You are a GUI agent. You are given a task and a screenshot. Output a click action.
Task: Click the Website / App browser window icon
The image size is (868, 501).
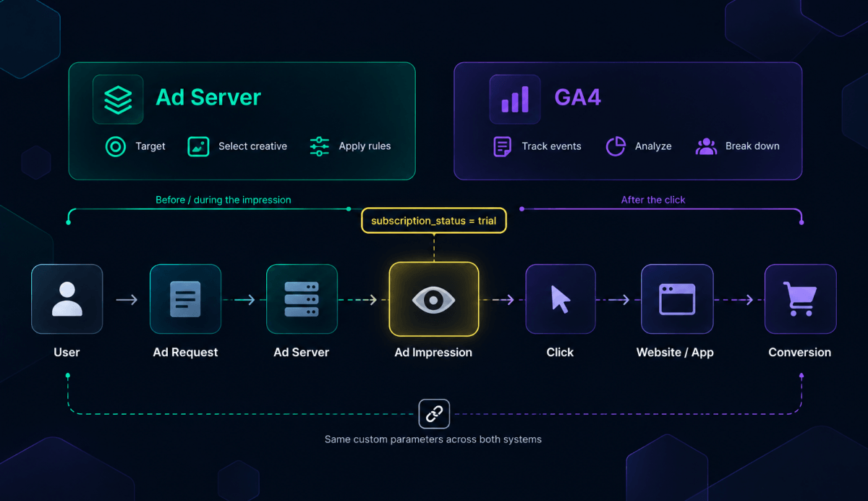pyautogui.click(x=677, y=299)
